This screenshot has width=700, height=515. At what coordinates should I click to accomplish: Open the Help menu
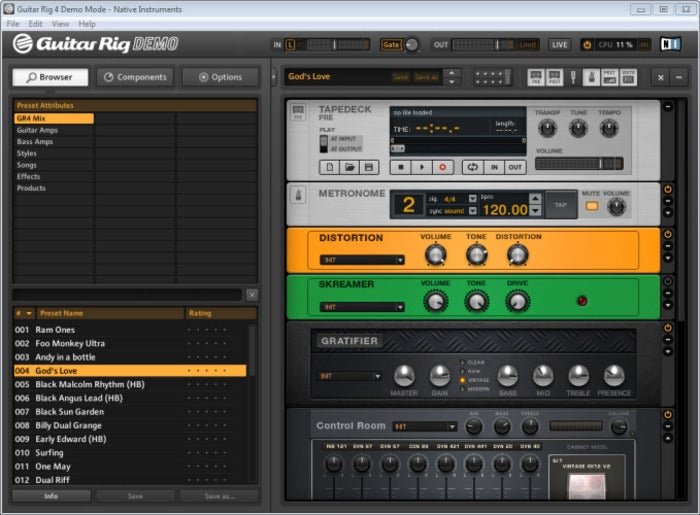87,24
